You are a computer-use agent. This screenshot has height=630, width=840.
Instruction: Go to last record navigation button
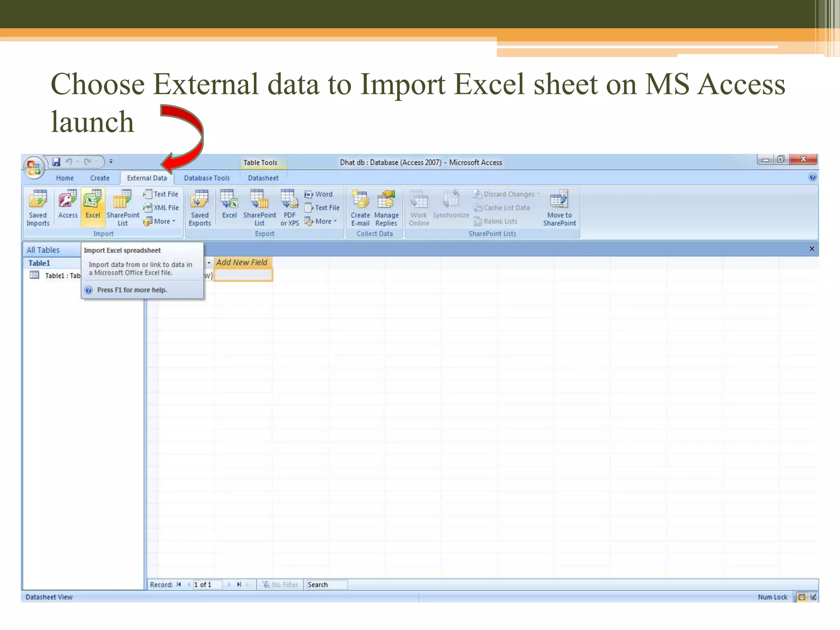(x=239, y=584)
